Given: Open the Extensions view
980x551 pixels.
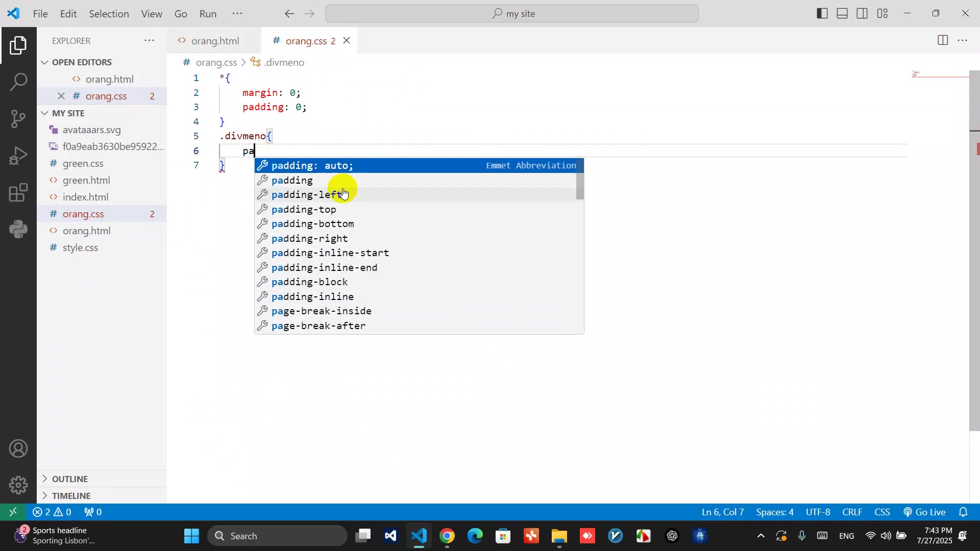Looking at the screenshot, I should click(18, 193).
